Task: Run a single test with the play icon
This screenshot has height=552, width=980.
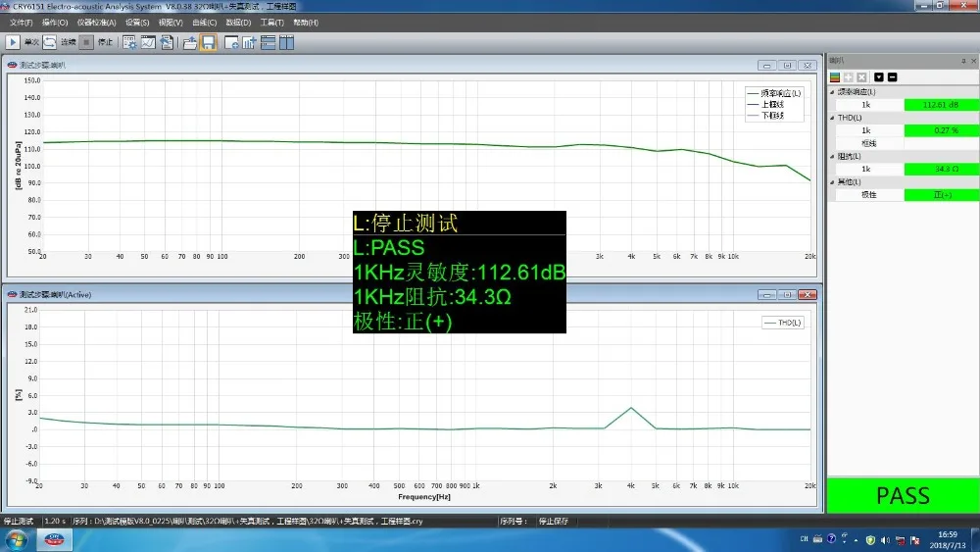Action: click(x=13, y=42)
